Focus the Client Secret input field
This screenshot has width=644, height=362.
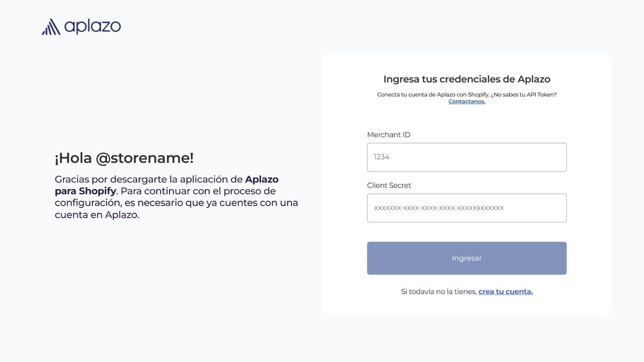coord(466,208)
